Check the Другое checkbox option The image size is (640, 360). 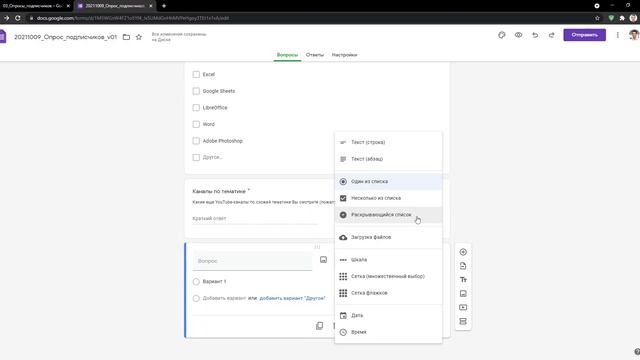click(x=196, y=158)
